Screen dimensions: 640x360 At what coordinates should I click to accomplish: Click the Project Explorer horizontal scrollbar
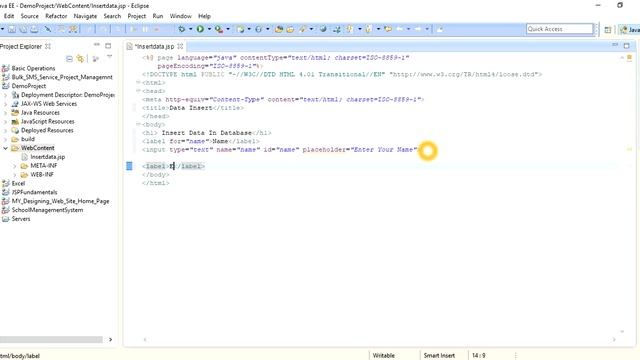(x=51, y=340)
